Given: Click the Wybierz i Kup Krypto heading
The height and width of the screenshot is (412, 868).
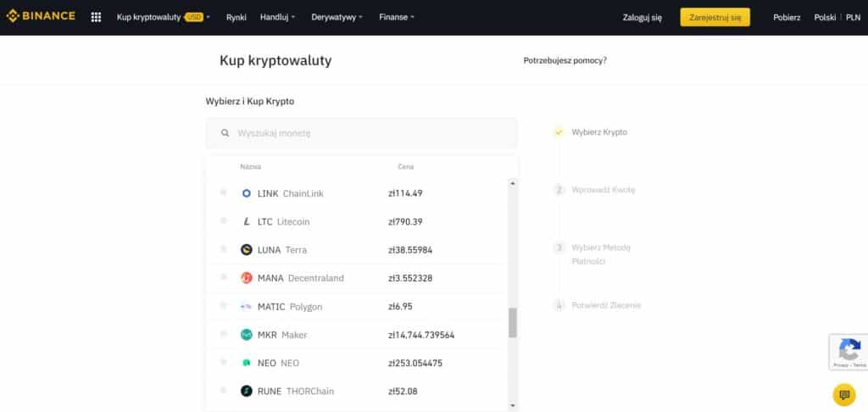Looking at the screenshot, I should pos(250,102).
